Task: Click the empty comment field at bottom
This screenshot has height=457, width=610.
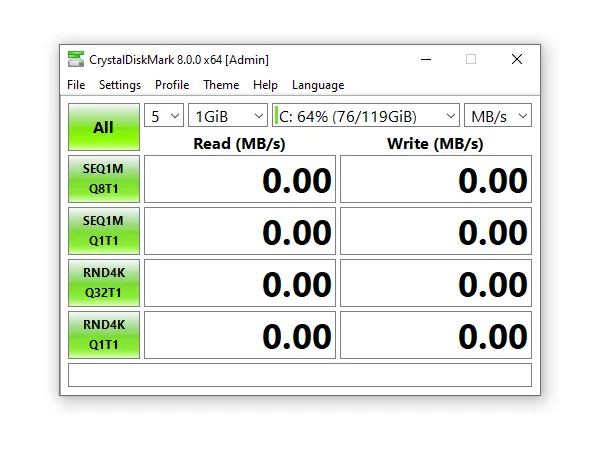Action: [300, 375]
